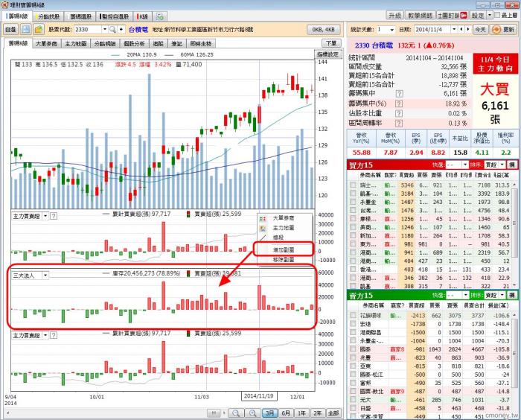Click the 9+ notification badge
Image resolution: width=521 pixels, height=420 pixels.
pos(464,16)
